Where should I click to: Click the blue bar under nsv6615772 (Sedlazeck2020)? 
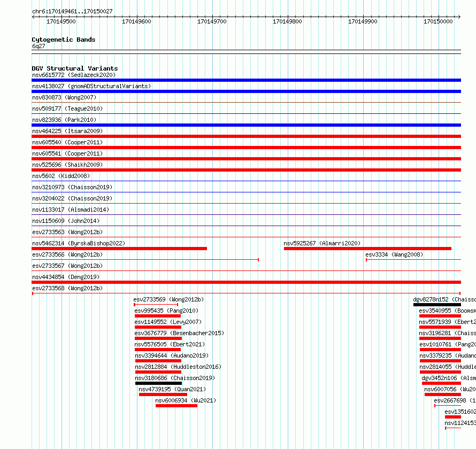coord(246,80)
